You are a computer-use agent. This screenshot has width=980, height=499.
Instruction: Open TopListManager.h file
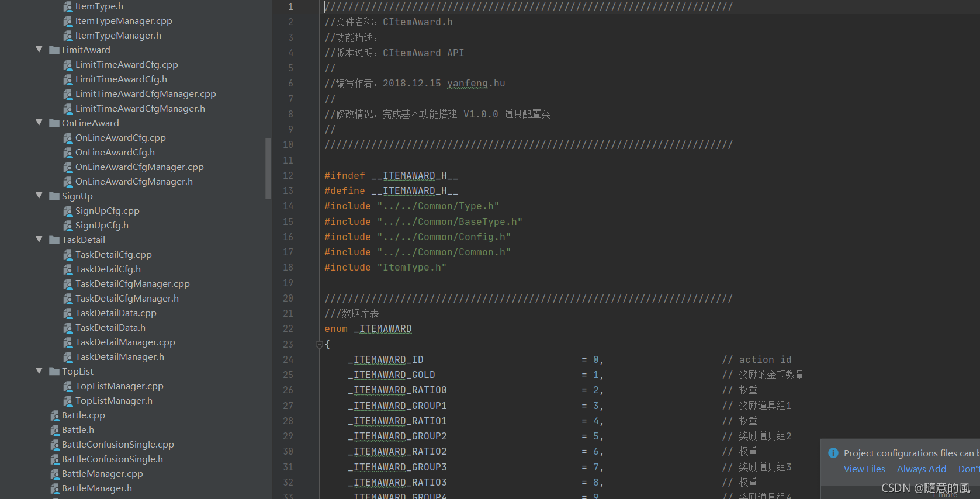pos(114,401)
